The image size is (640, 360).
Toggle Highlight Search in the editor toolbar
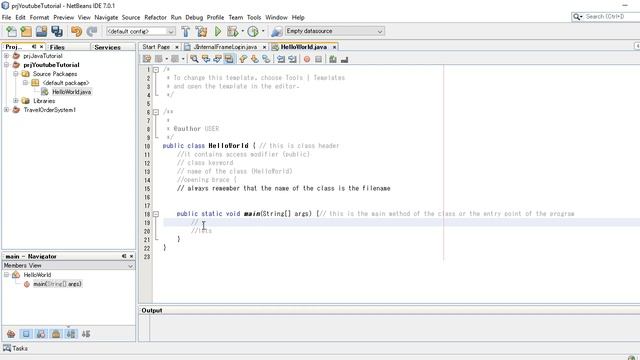[x=229, y=59]
